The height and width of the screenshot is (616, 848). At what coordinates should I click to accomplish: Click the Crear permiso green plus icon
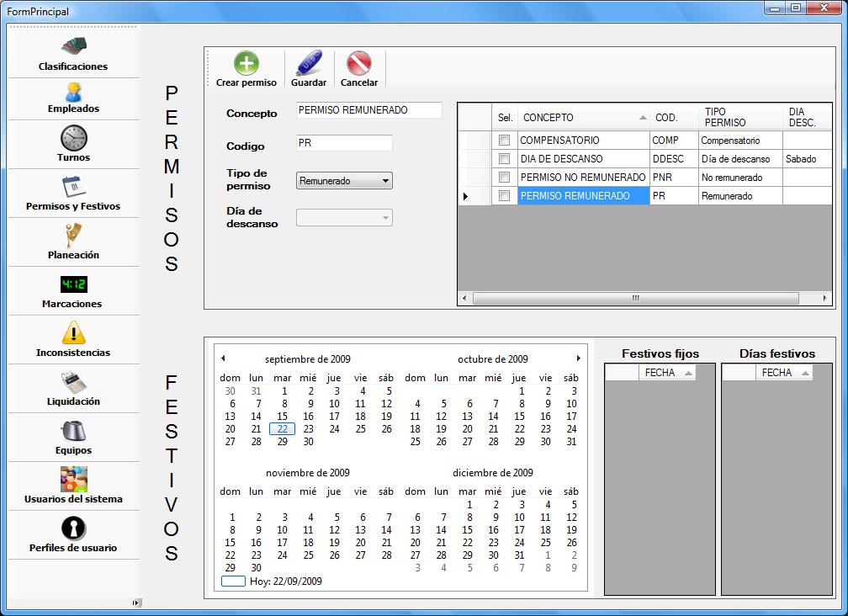(246, 64)
